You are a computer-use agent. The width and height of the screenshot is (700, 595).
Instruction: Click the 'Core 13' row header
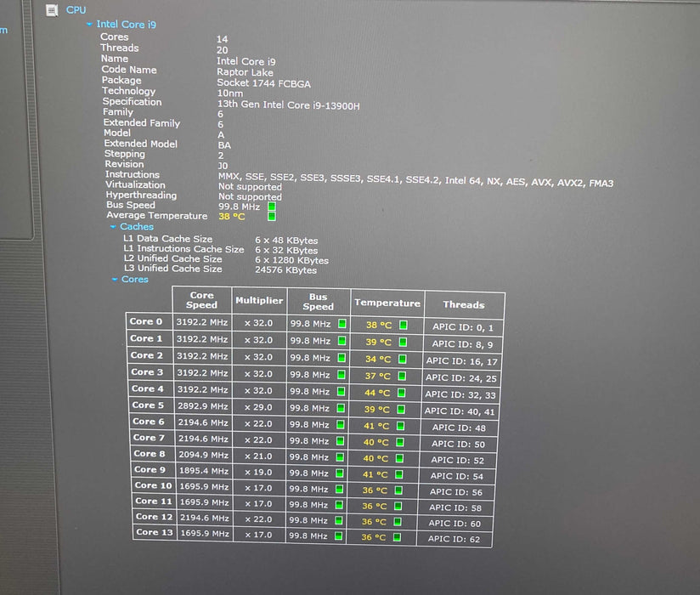coord(155,532)
